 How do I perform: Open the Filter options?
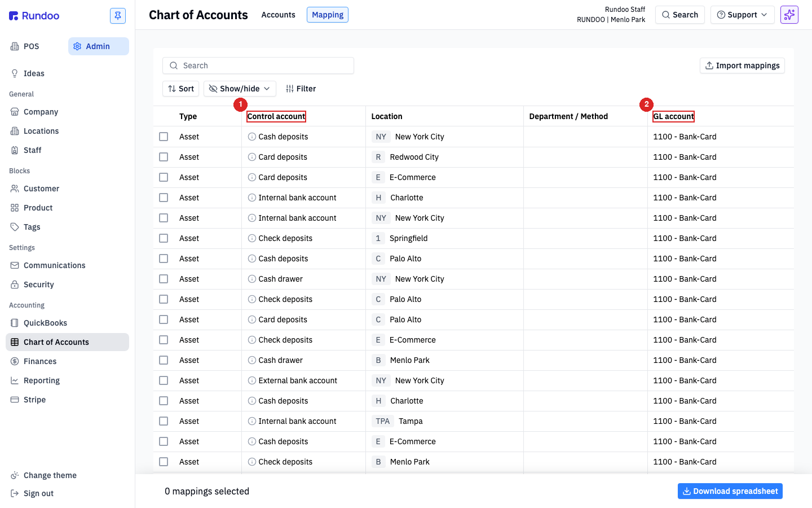tap(301, 89)
